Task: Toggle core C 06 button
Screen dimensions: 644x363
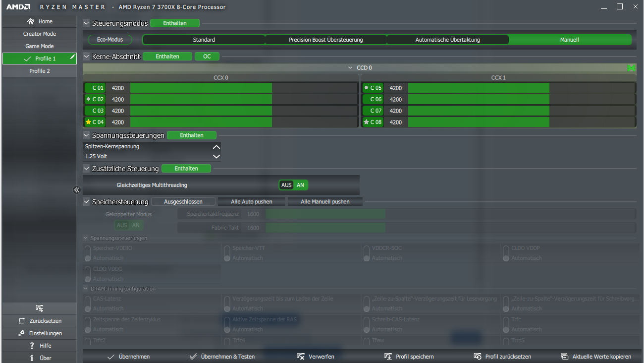Action: [x=373, y=99]
